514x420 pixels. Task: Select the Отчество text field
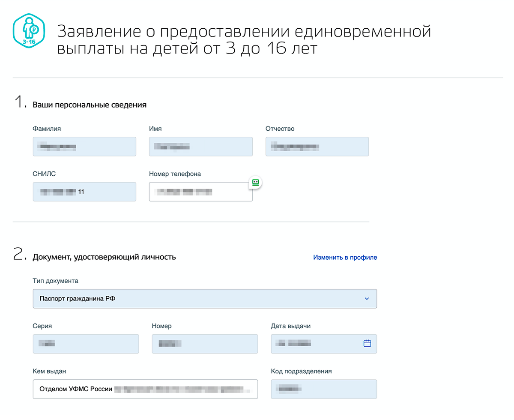coord(317,147)
